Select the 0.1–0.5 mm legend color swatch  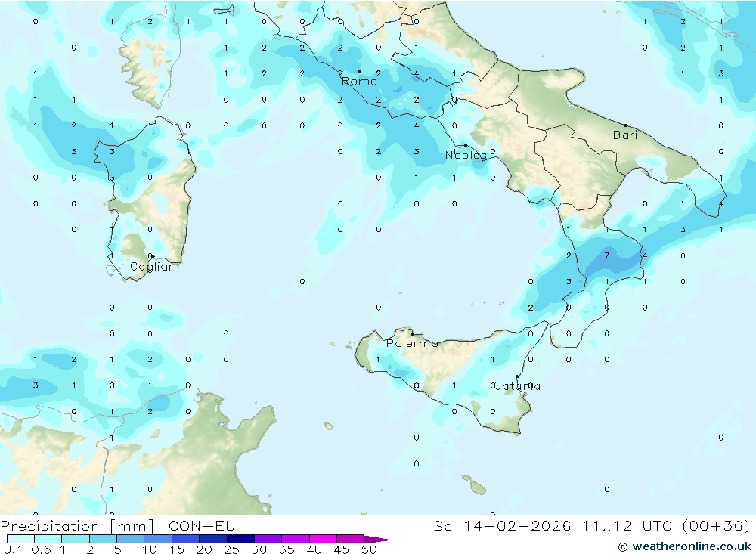pos(20,539)
